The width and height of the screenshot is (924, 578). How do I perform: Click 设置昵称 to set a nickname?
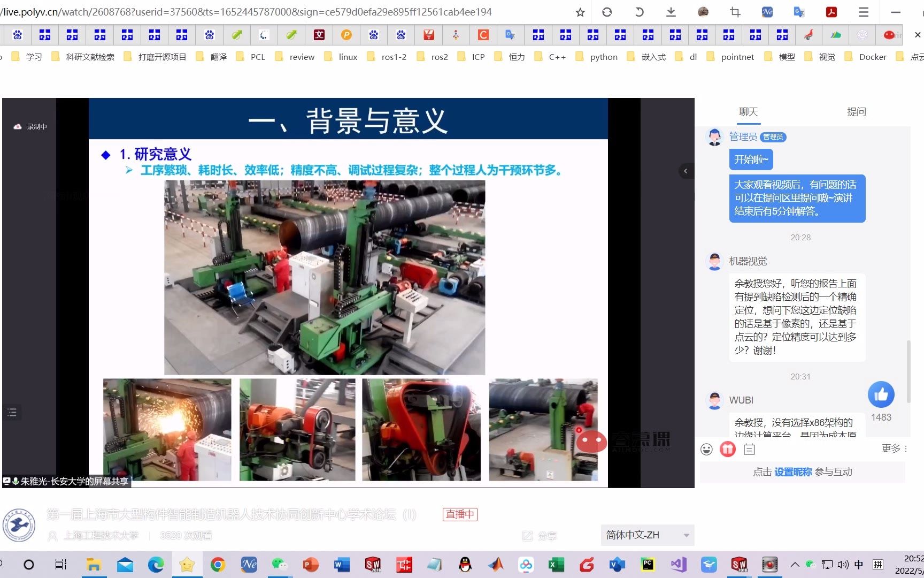point(793,472)
